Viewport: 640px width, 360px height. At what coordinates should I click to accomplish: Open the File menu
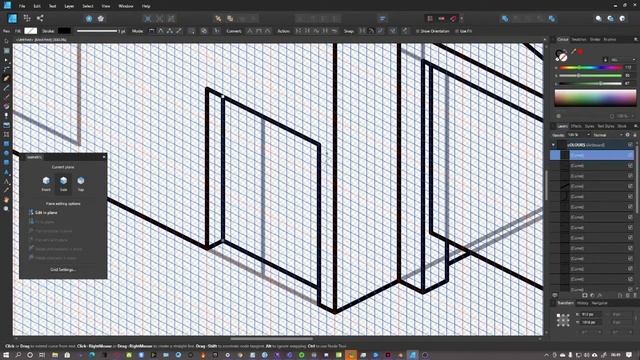pos(22,6)
